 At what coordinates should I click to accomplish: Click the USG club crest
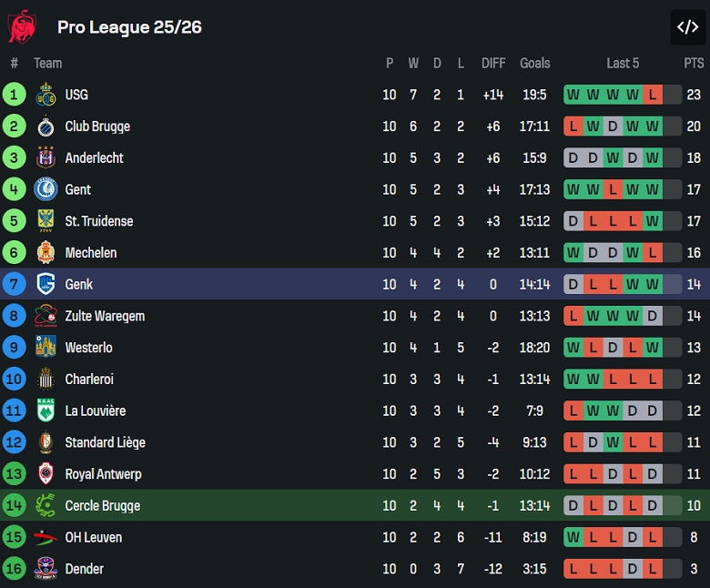tap(46, 95)
